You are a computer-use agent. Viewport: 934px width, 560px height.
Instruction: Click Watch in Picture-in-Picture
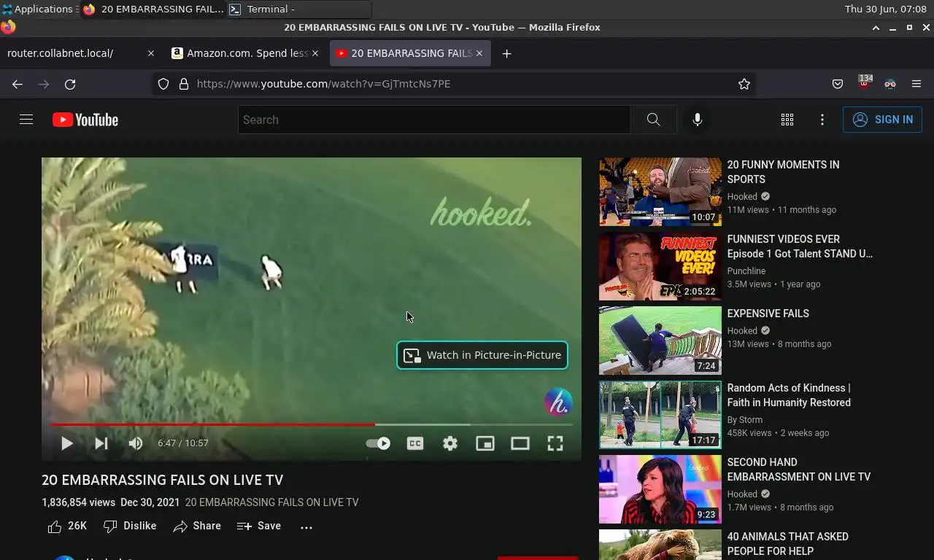[x=482, y=355]
